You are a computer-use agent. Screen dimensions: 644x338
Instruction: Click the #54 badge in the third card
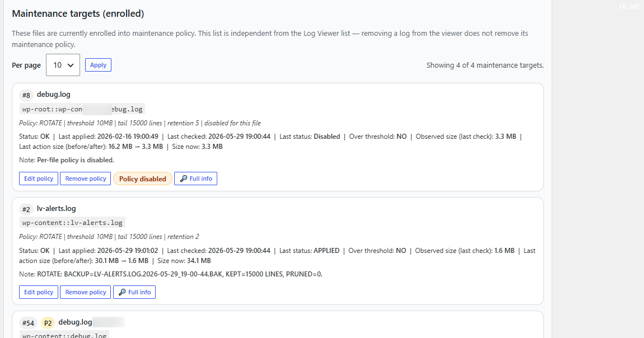point(28,323)
